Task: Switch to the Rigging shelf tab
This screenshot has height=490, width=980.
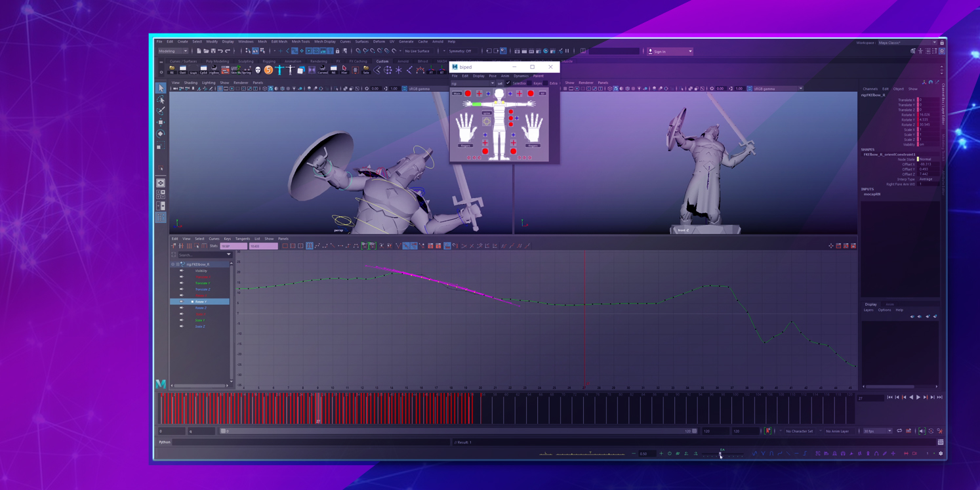Action: point(270,61)
